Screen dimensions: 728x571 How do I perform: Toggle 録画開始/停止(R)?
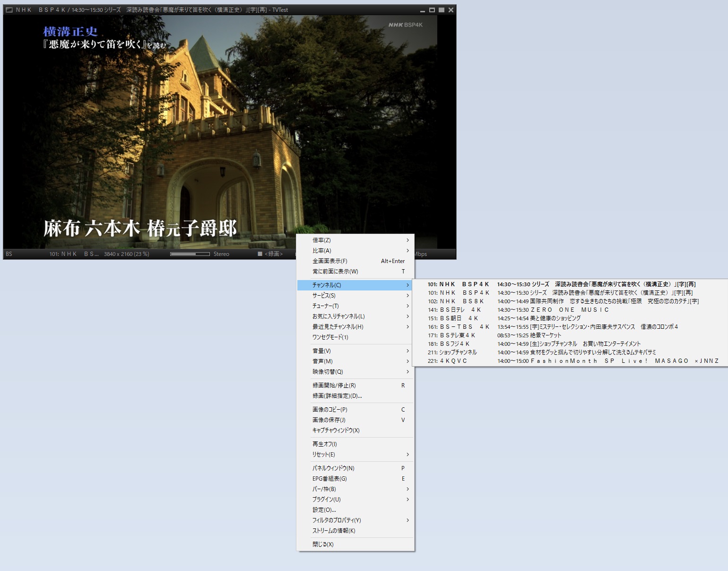(x=355, y=386)
